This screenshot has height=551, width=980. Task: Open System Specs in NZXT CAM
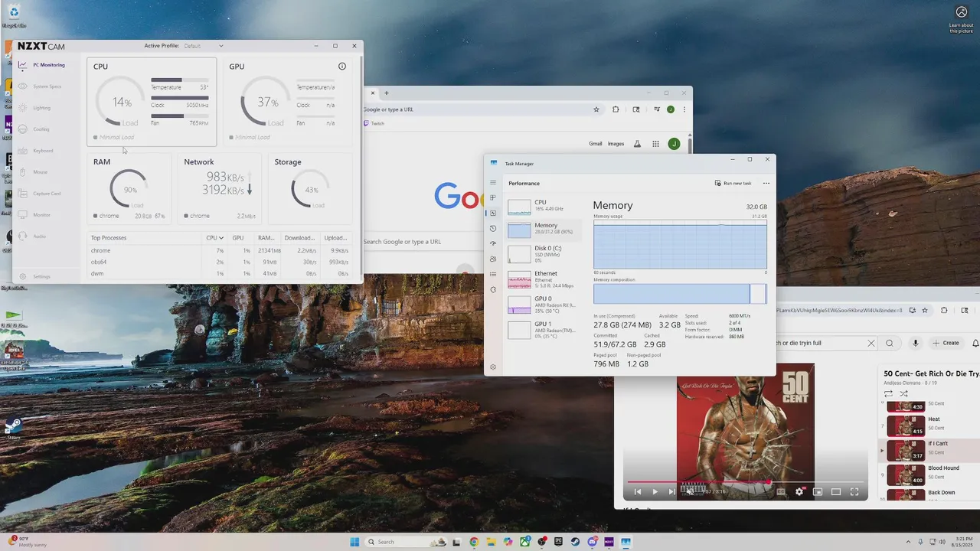click(x=40, y=86)
